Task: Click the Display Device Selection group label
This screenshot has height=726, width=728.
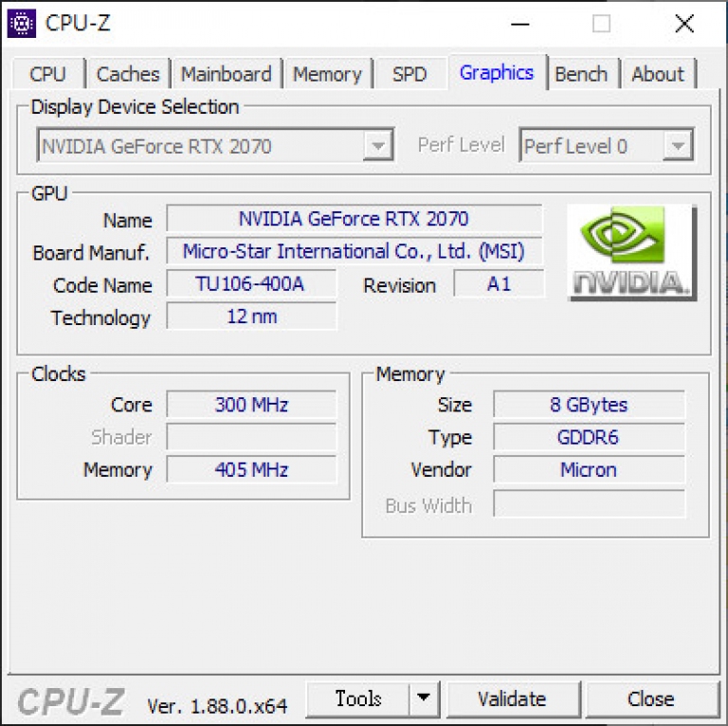Action: (135, 107)
